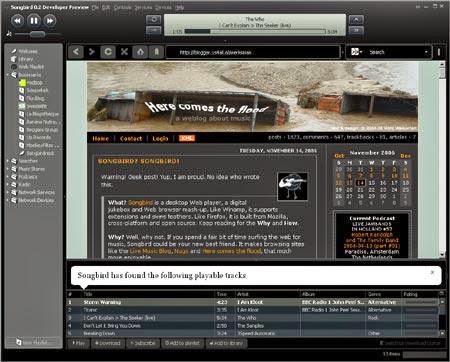The width and height of the screenshot is (450, 362).
Task: Sort tracks by the Title column header
Action: pos(148,294)
